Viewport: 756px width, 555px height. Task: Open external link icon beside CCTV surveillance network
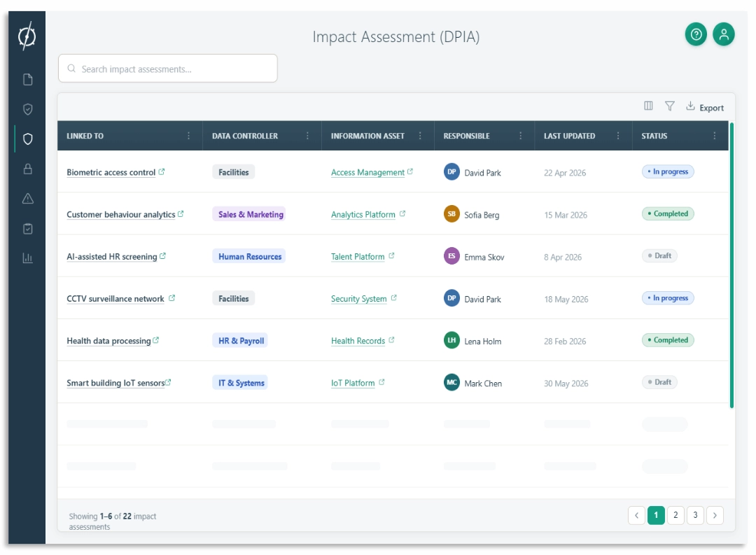tap(171, 298)
